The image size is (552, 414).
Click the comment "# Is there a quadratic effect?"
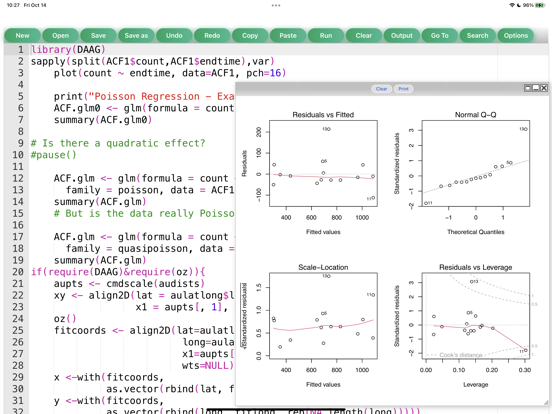(118, 143)
